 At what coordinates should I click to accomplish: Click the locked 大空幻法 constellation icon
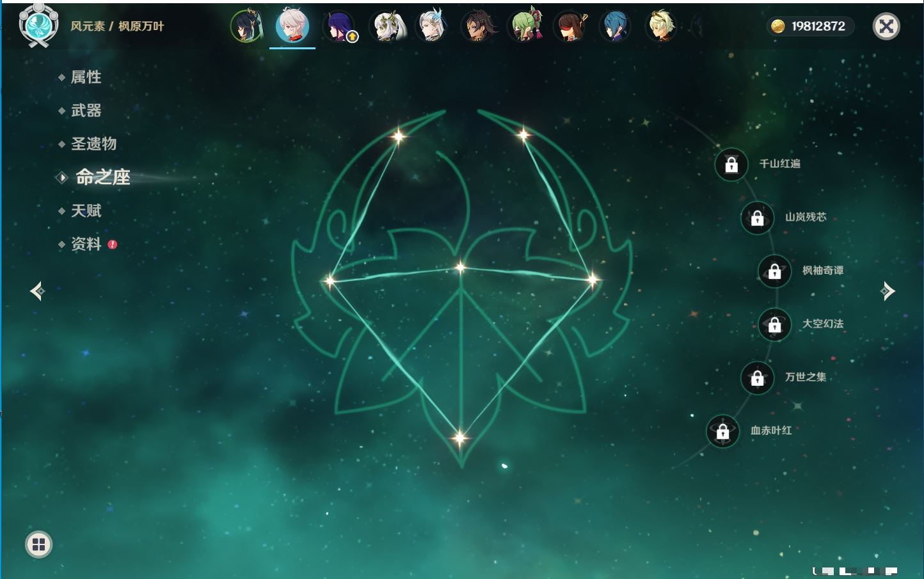pos(775,324)
